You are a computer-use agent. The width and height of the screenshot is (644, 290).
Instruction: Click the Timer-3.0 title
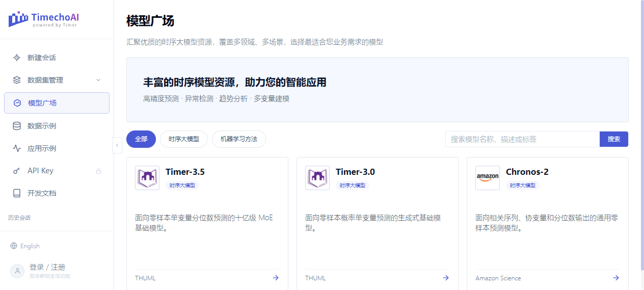[355, 172]
